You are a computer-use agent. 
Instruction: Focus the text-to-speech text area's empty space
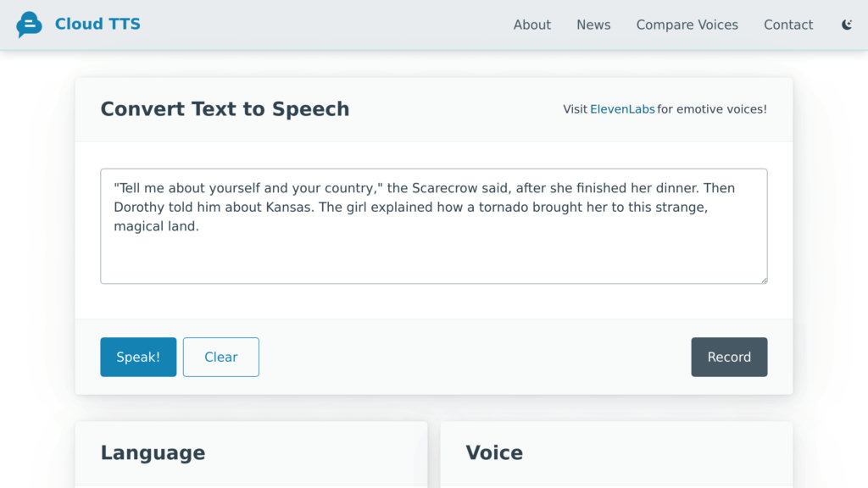tap(433, 258)
